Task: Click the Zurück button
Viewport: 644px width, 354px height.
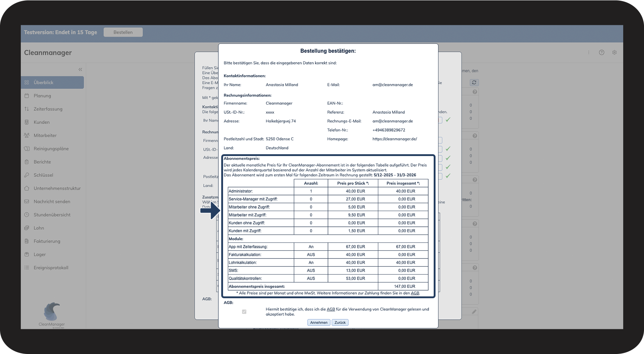Action: (340, 323)
